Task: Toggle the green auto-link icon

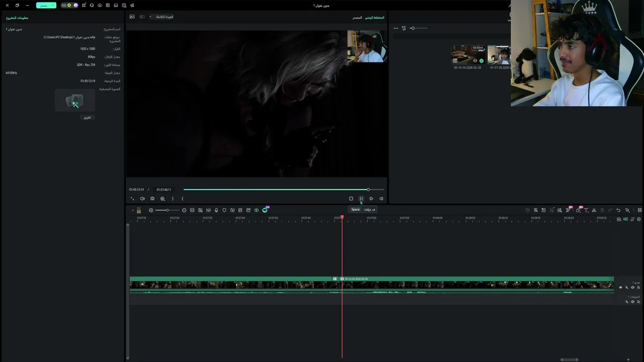Action: pyautogui.click(x=625, y=219)
